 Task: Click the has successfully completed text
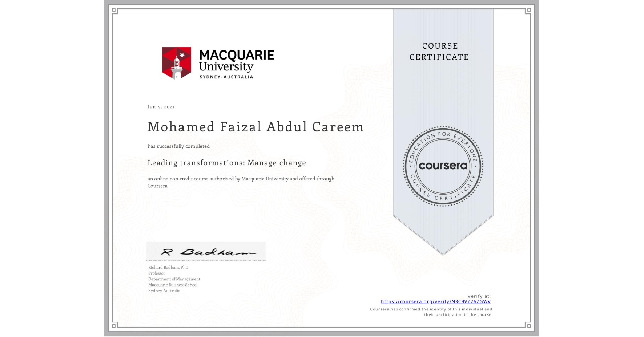[178, 146]
